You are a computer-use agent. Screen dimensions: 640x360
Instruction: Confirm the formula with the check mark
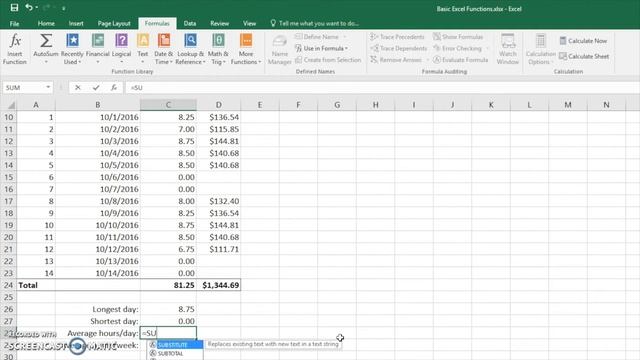point(96,87)
